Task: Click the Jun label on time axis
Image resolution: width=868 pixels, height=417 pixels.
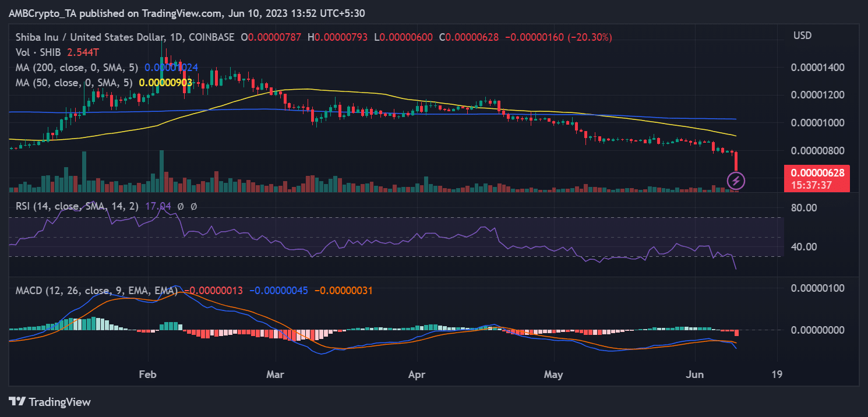Action: coord(696,374)
